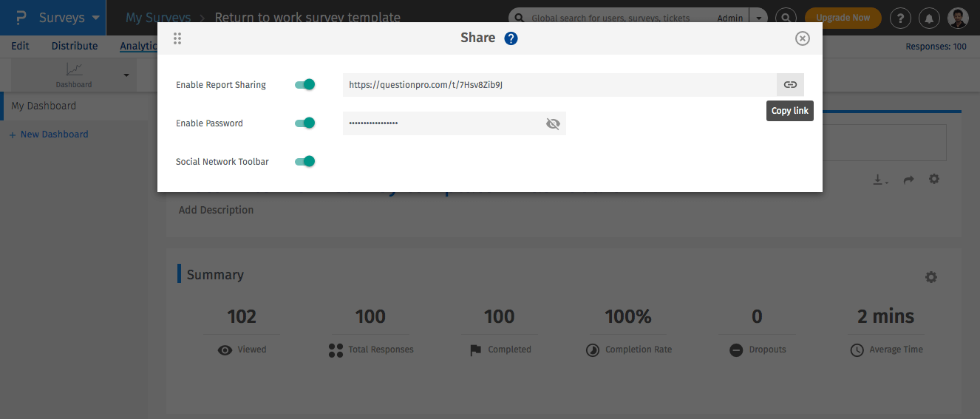Open Share dialog help question mark

(511, 38)
